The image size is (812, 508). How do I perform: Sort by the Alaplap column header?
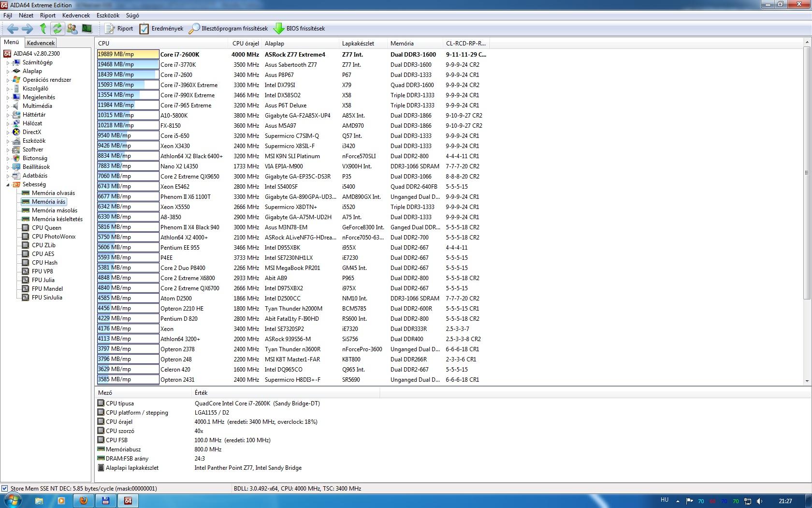click(300, 44)
